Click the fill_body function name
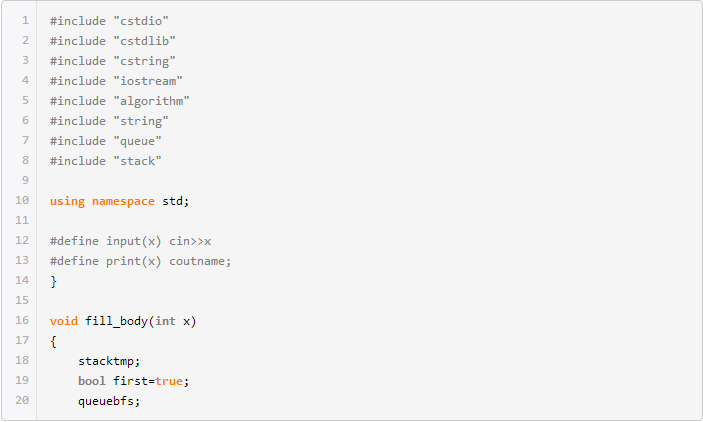The image size is (703, 422). pos(116,322)
